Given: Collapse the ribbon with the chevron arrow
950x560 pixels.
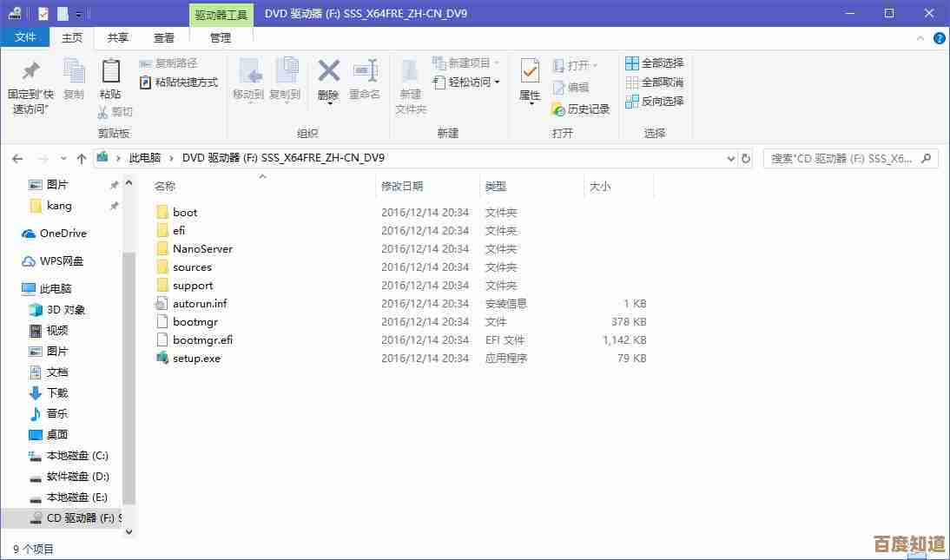Looking at the screenshot, I should pyautogui.click(x=919, y=37).
